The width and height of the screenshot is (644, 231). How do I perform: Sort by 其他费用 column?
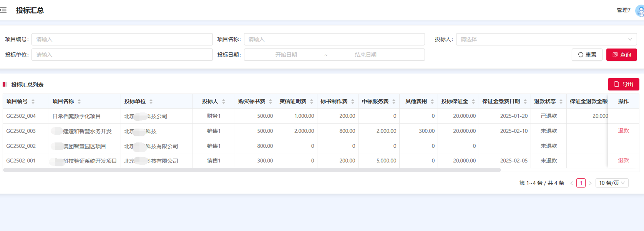coord(432,102)
